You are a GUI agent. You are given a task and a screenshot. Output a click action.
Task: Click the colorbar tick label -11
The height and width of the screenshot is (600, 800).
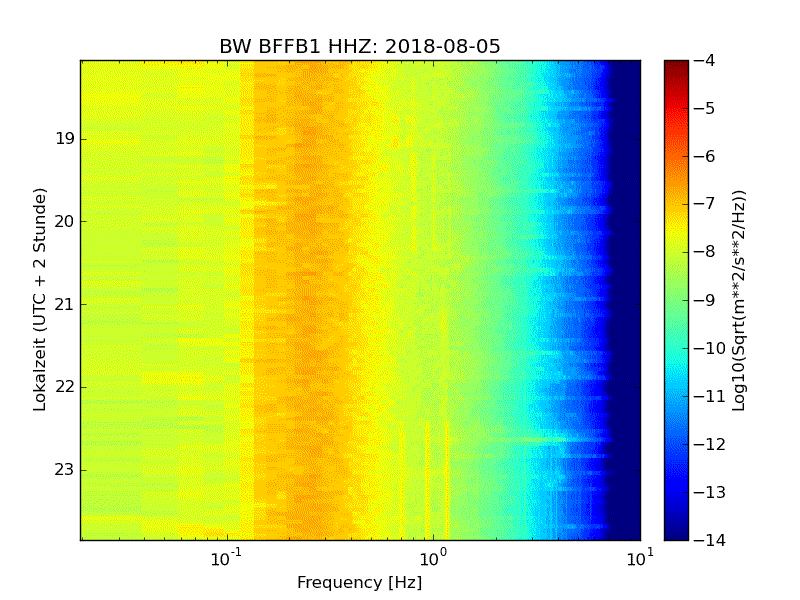tap(710, 396)
